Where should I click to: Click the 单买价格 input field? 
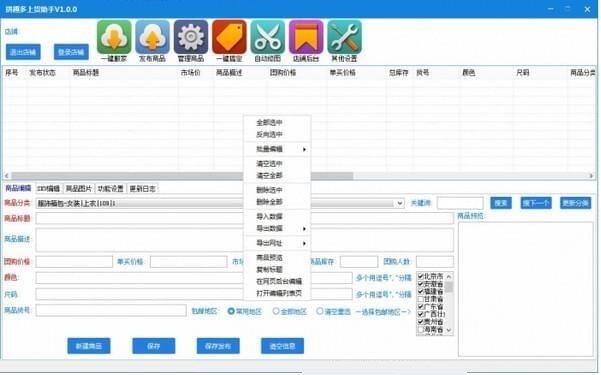click(x=189, y=262)
